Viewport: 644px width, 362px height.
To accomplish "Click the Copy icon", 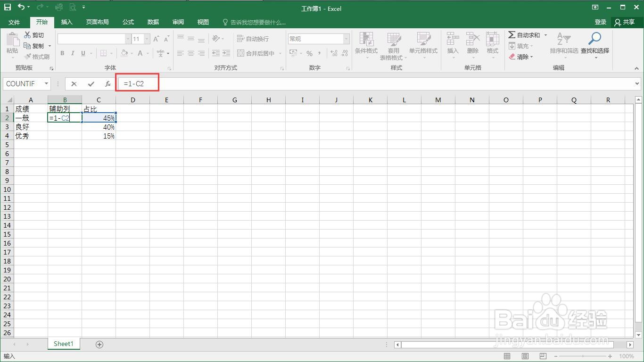I will [x=27, y=46].
